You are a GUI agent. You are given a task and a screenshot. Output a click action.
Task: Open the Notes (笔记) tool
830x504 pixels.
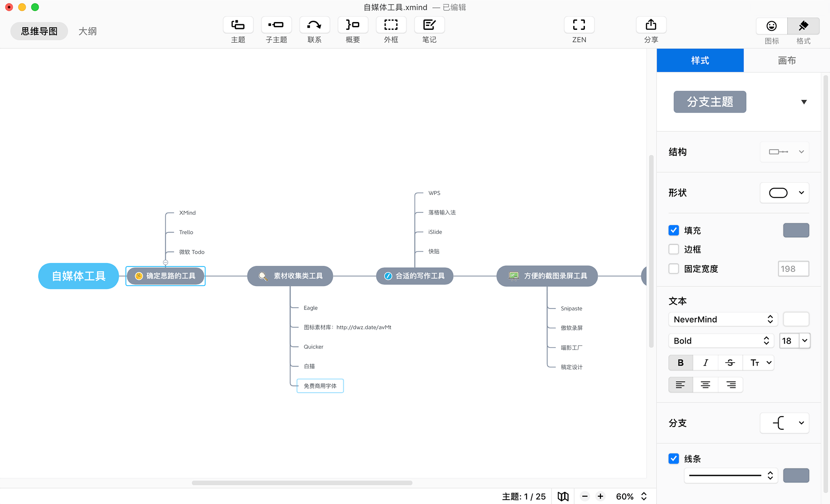(x=429, y=25)
